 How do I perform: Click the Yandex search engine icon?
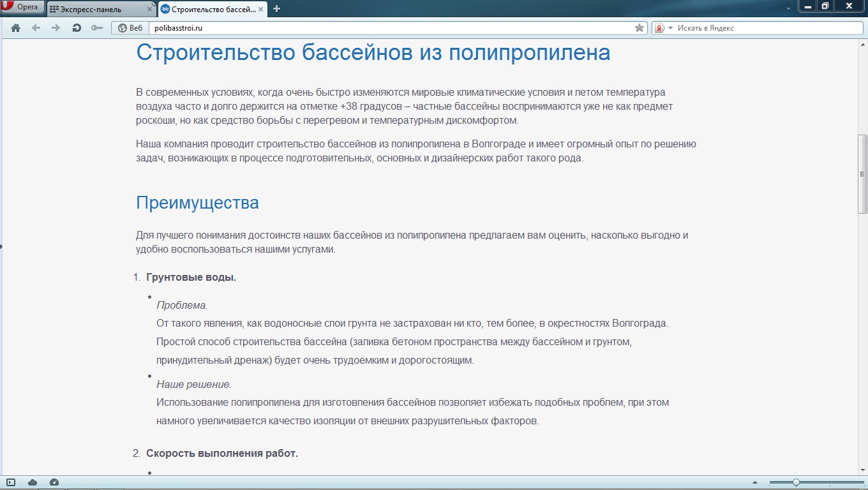click(x=660, y=28)
